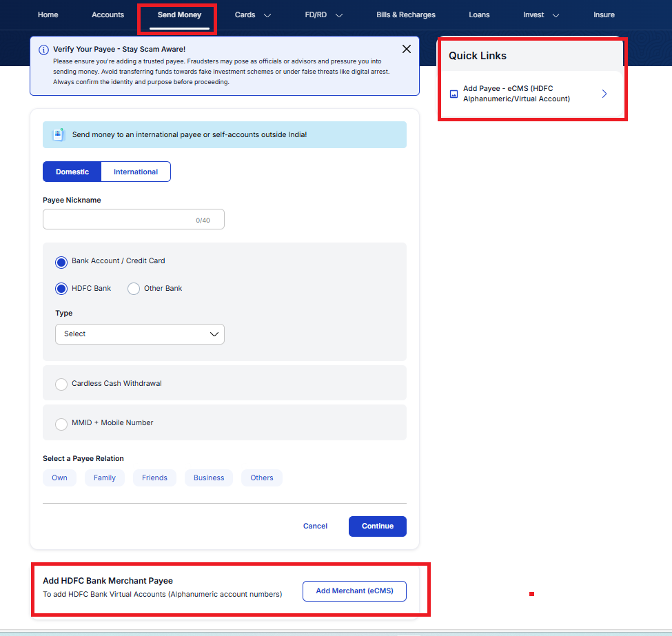This screenshot has width=672, height=636.
Task: Click the 0/40 character counter
Action: (203, 220)
